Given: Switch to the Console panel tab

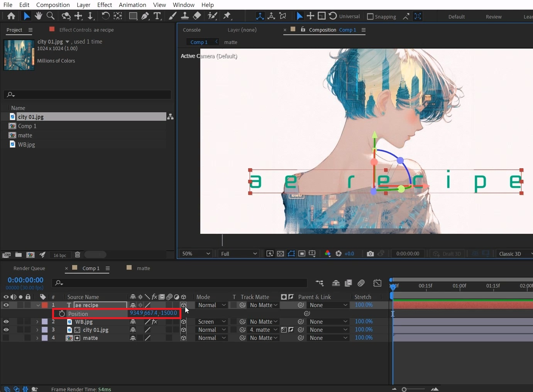Looking at the screenshot, I should point(192,30).
